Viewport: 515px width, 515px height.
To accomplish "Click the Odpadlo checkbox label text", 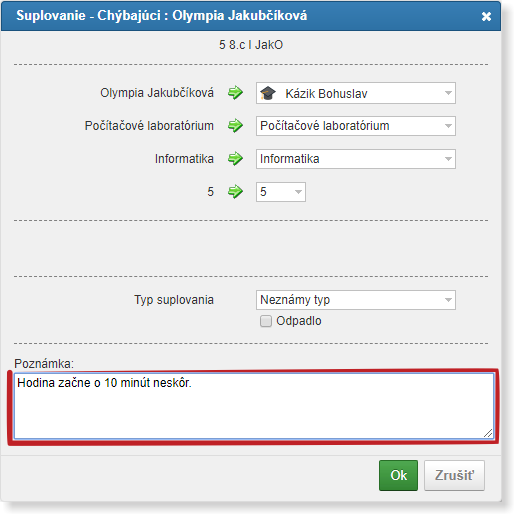I will [299, 321].
